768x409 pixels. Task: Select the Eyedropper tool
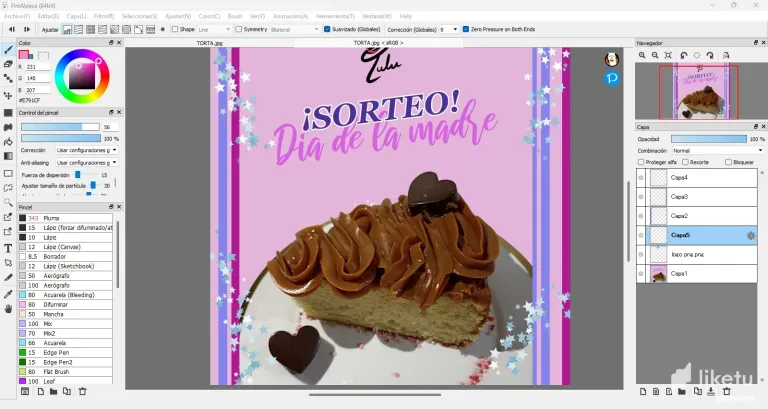[x=8, y=294]
